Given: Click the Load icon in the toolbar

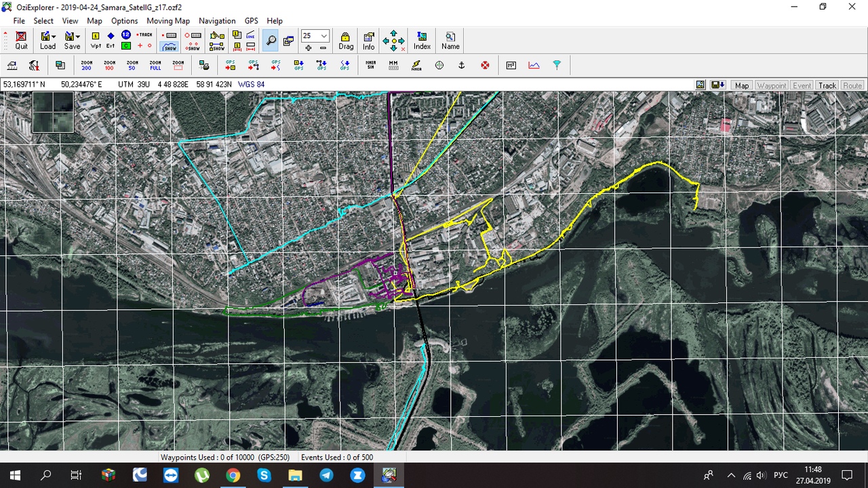Looking at the screenshot, I should click(45, 41).
